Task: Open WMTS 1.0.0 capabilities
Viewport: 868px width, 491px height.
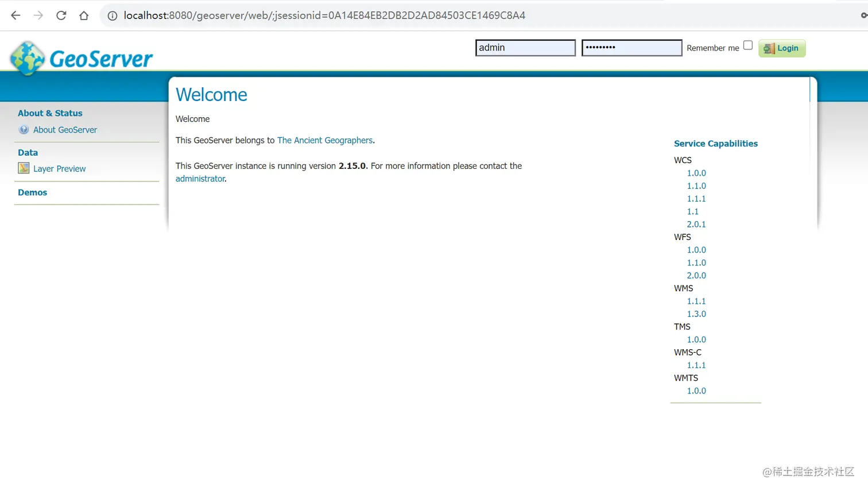Action: (x=696, y=391)
